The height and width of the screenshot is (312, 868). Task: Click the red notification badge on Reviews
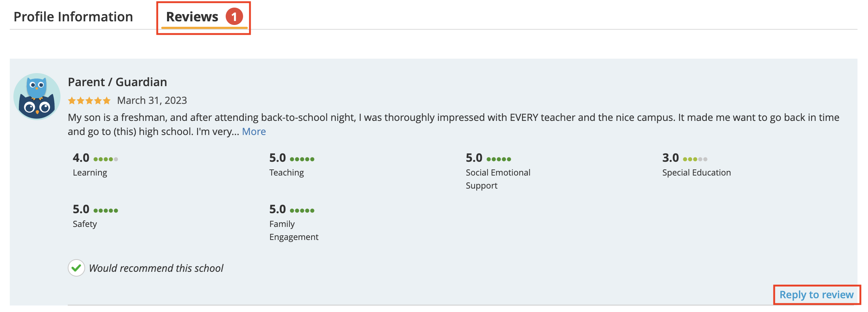tap(234, 17)
